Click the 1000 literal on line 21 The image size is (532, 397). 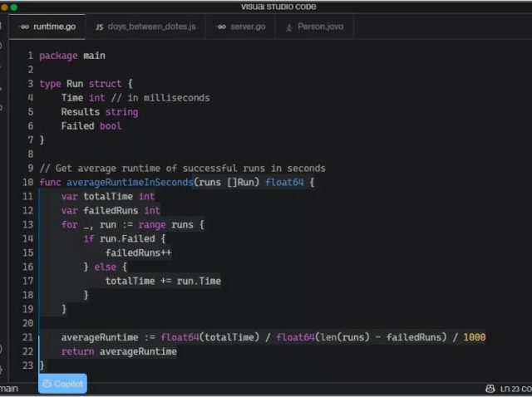(x=474, y=337)
